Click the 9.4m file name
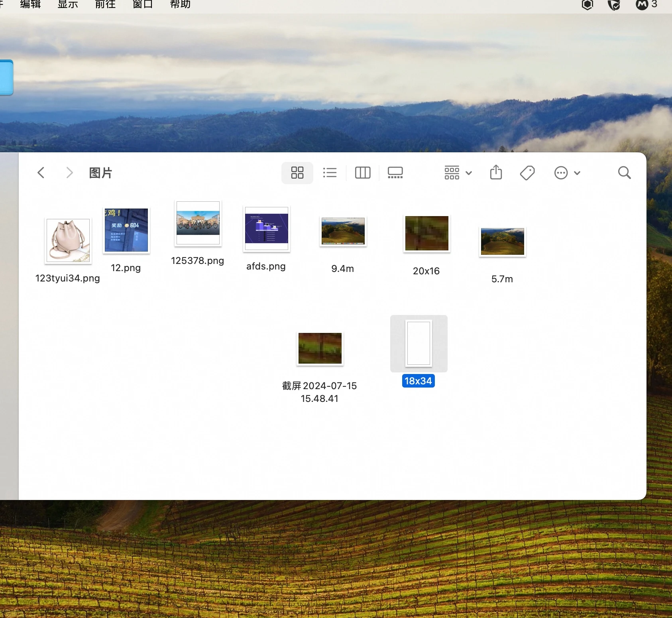 coord(343,268)
